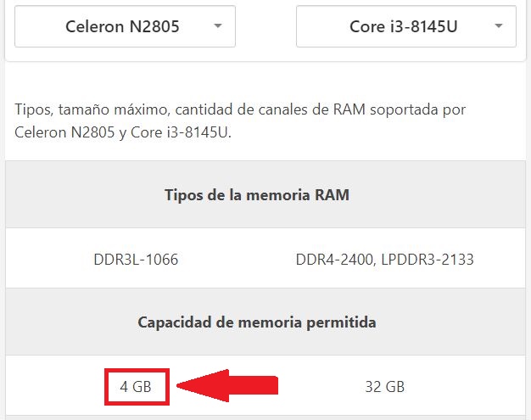The height and width of the screenshot is (420, 531).
Task: Click the DDR3L-1066 memory type cell
Action: click(136, 260)
